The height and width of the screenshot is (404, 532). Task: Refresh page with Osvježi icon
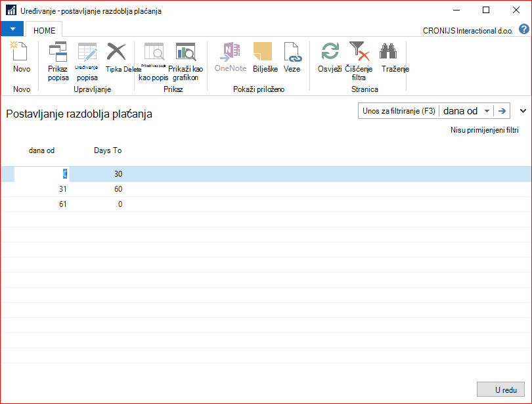click(x=330, y=51)
